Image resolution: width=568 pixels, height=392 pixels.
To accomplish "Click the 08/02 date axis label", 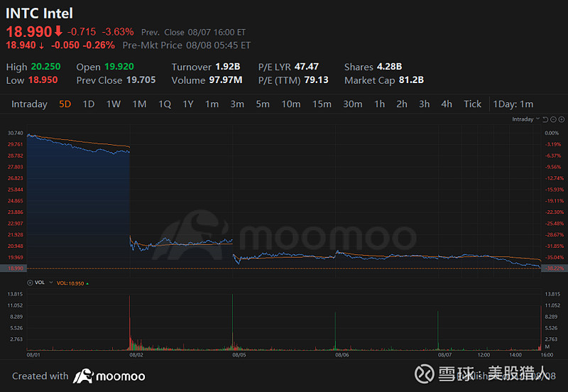I will [136, 355].
